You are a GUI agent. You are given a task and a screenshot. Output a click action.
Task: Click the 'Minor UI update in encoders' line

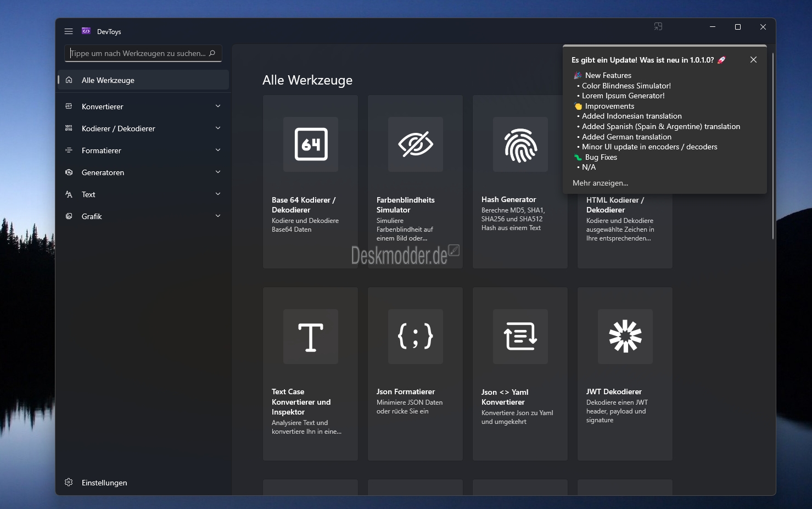[649, 147]
